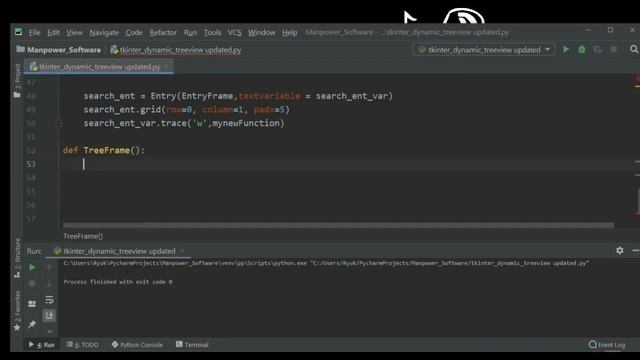
Task: Open Search Everywhere magnifier icon
Action: [x=633, y=49]
